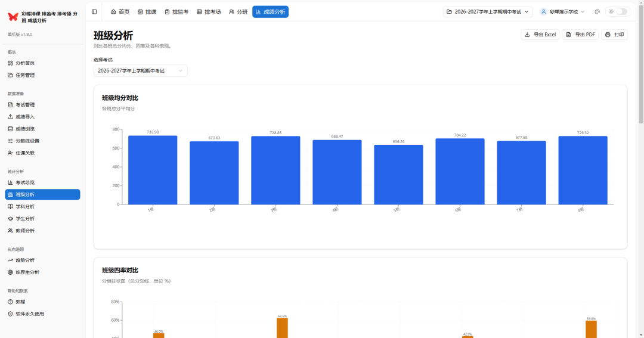644x338 pixels.
Task: Open the 2026-2027学年上学期期中考试 header exam dropdown
Action: pos(488,12)
